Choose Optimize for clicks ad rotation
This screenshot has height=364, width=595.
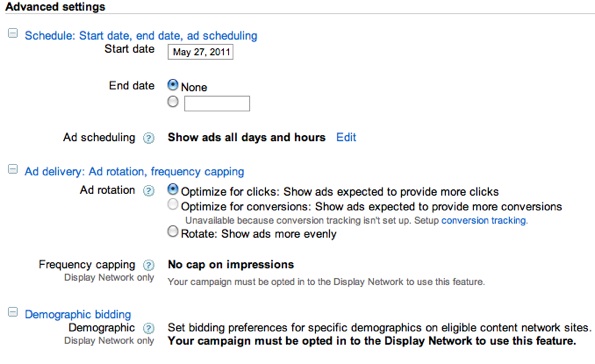point(173,189)
